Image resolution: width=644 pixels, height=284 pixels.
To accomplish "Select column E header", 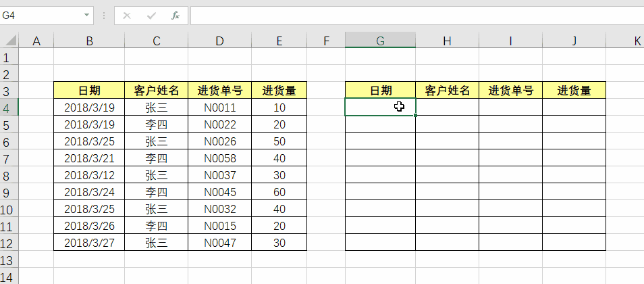I will [279, 41].
